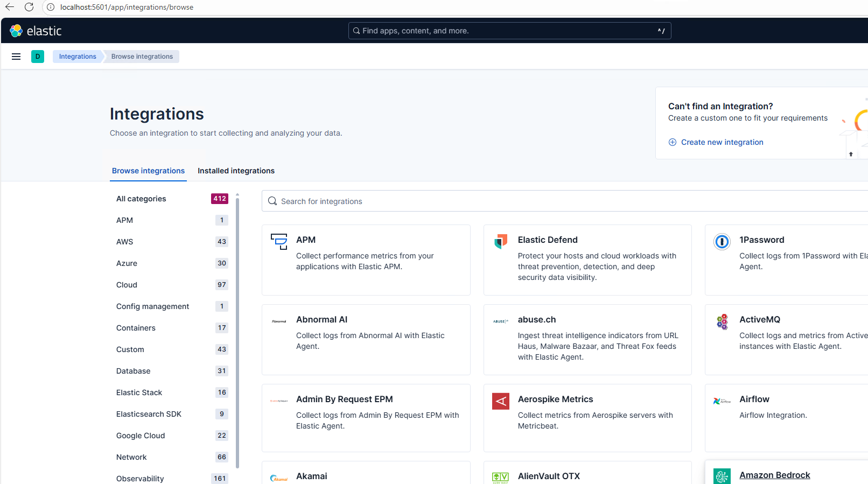Click the Abnormal AI logo icon
The width and height of the screenshot is (868, 484).
pos(279,321)
